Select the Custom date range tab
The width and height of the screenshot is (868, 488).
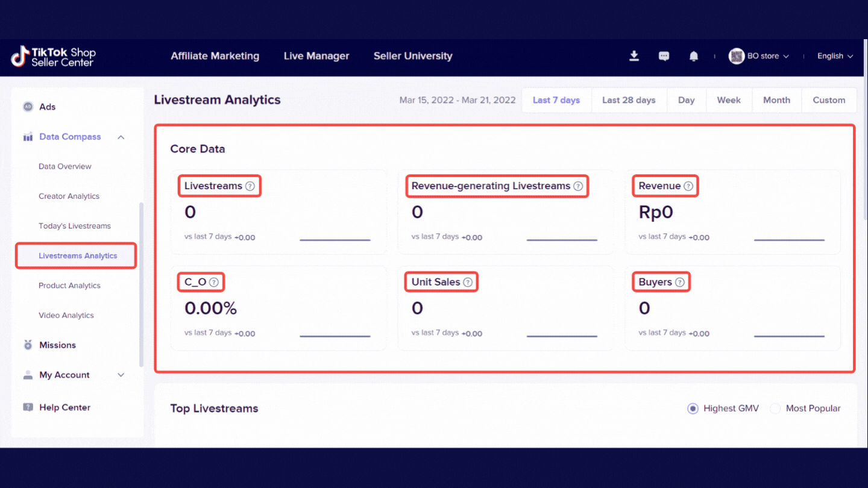click(x=829, y=100)
